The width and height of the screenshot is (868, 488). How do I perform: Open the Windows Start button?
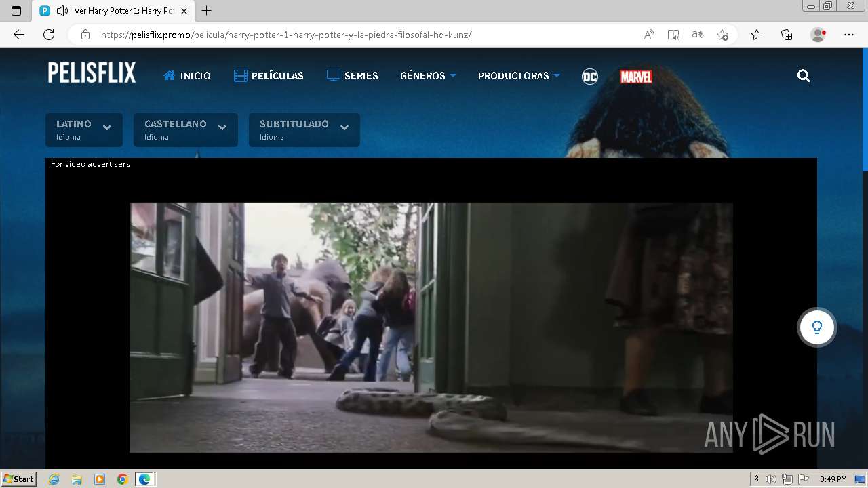[18, 479]
